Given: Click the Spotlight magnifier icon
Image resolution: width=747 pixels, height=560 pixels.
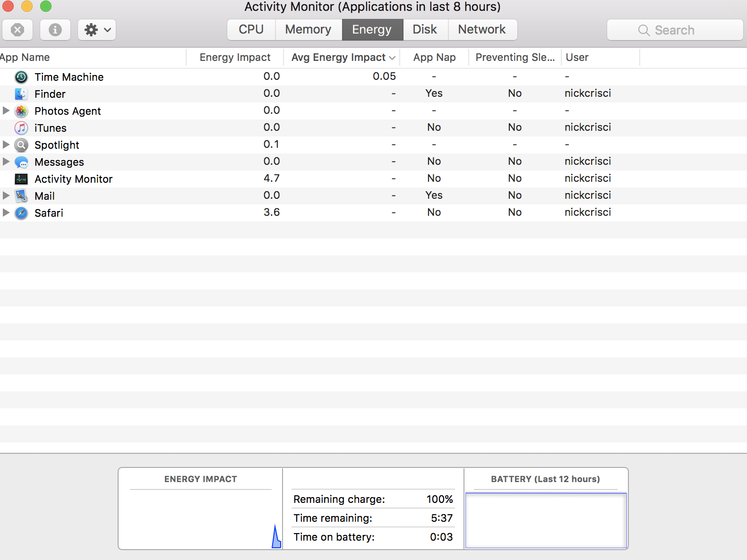Looking at the screenshot, I should [21, 145].
